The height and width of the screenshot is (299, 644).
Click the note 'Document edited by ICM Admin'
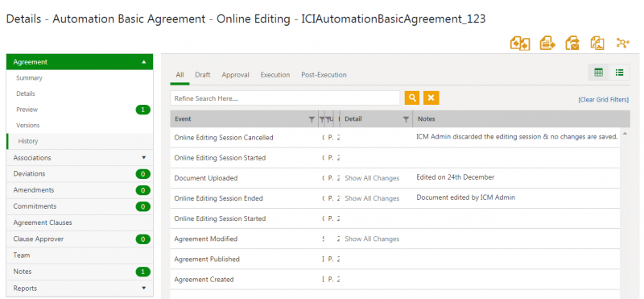click(x=466, y=197)
